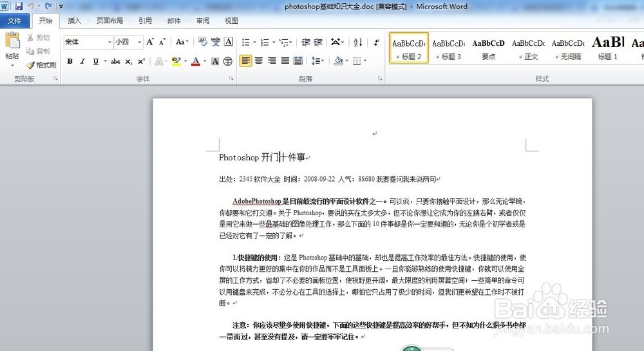Open the underline style dropdown arrow
The image size is (644, 351).
106,61
